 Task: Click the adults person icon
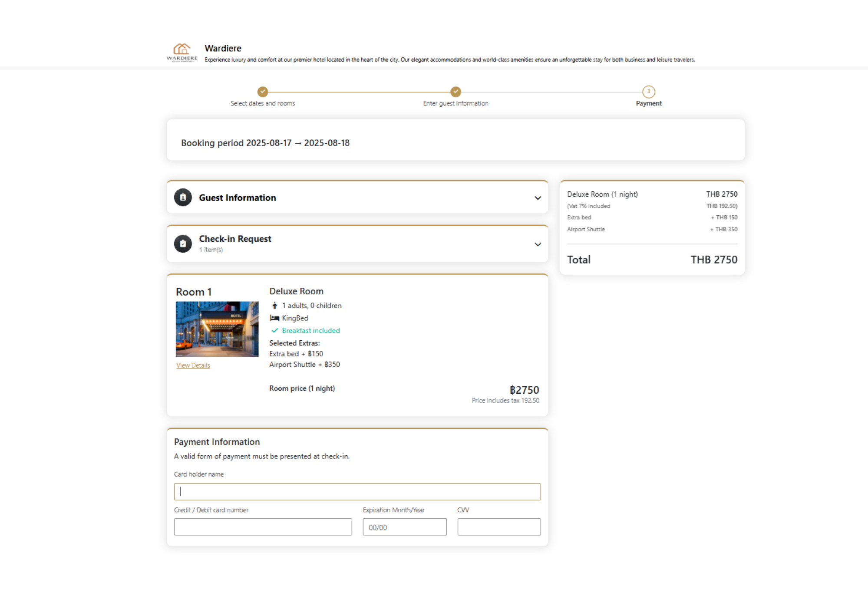click(x=274, y=306)
